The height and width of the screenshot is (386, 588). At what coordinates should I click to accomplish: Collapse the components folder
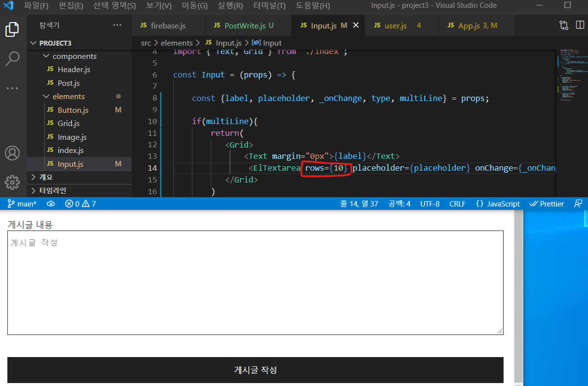[79, 56]
